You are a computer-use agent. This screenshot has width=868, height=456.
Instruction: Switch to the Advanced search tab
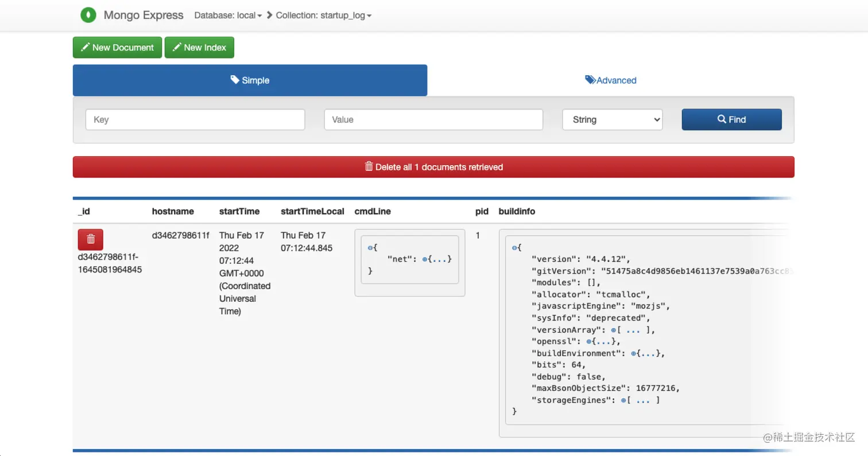tap(611, 80)
